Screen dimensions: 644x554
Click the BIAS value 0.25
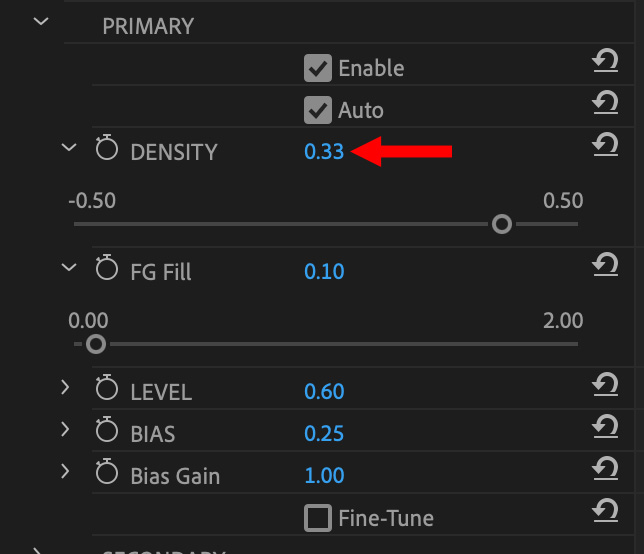click(324, 434)
